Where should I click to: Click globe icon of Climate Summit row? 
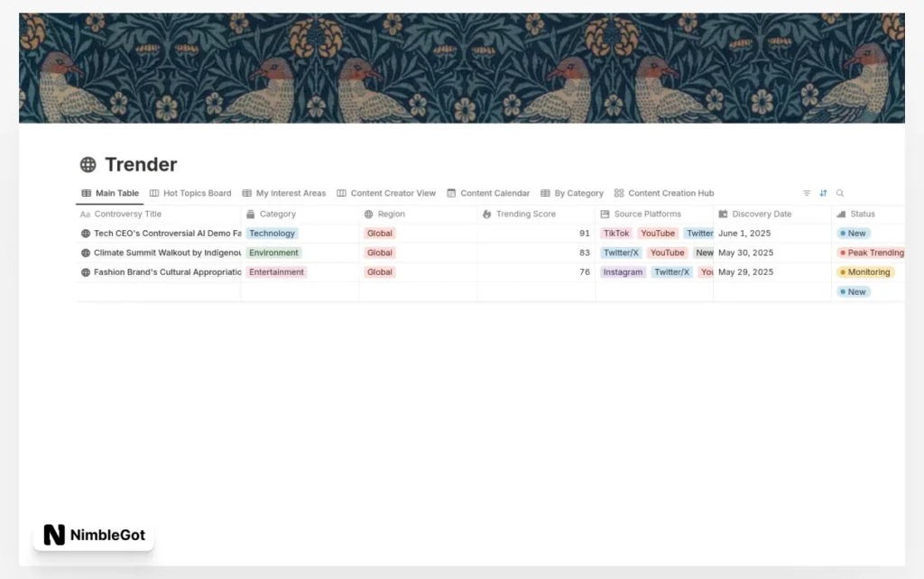point(86,253)
